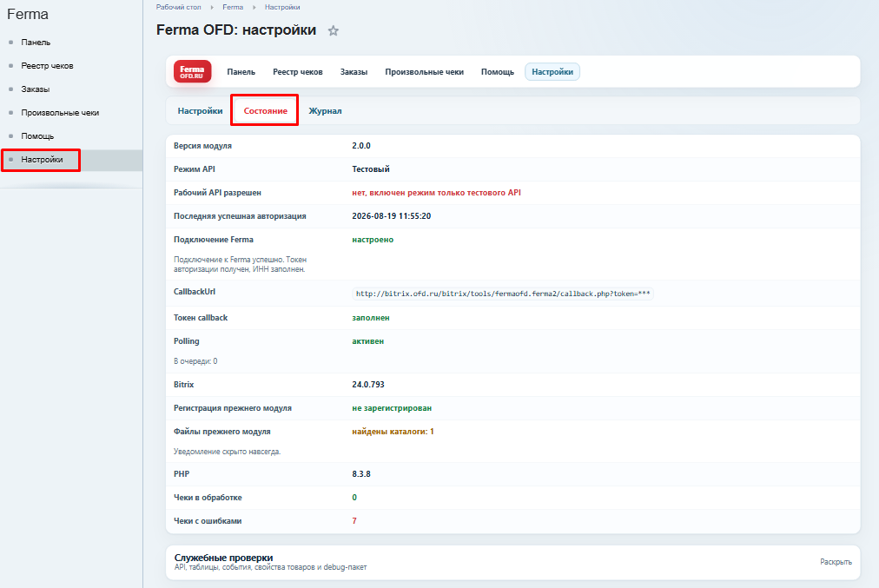Click the 'Ferma OFD: настройки' page title

pyautogui.click(x=236, y=30)
